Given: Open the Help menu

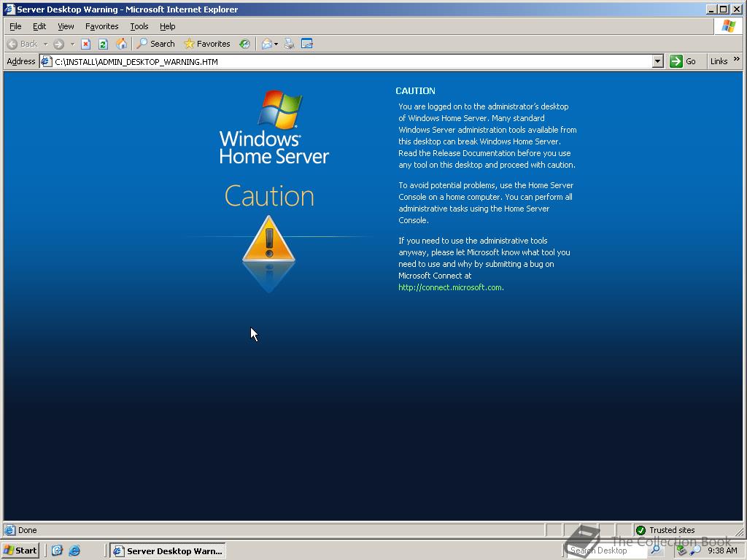Looking at the screenshot, I should point(167,26).
